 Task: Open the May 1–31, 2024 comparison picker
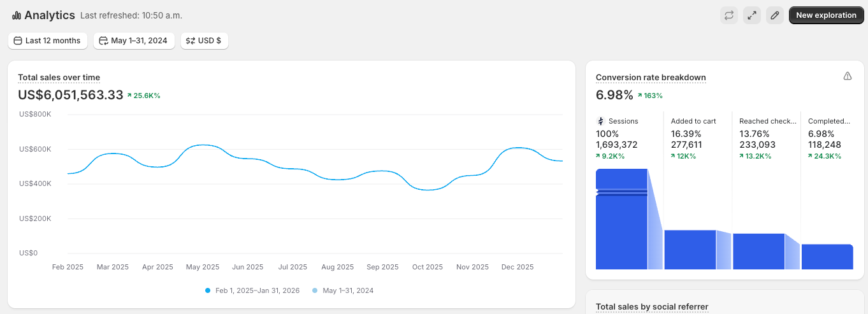pyautogui.click(x=134, y=41)
